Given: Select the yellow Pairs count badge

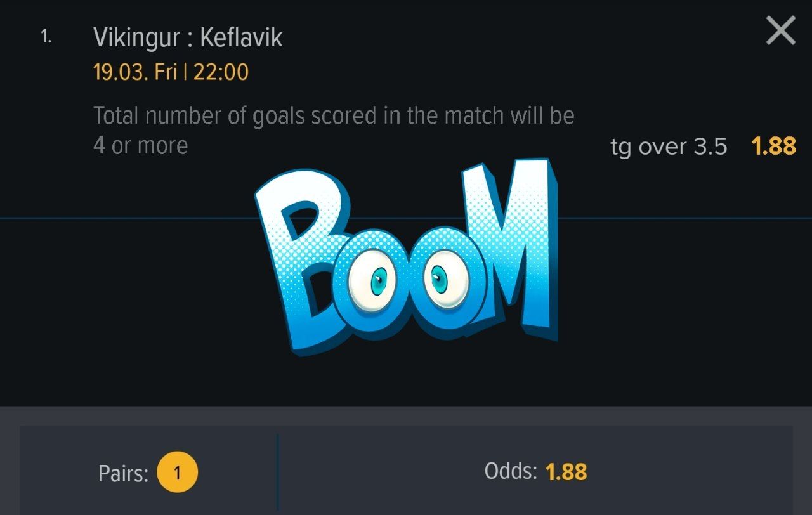Looking at the screenshot, I should [x=177, y=472].
